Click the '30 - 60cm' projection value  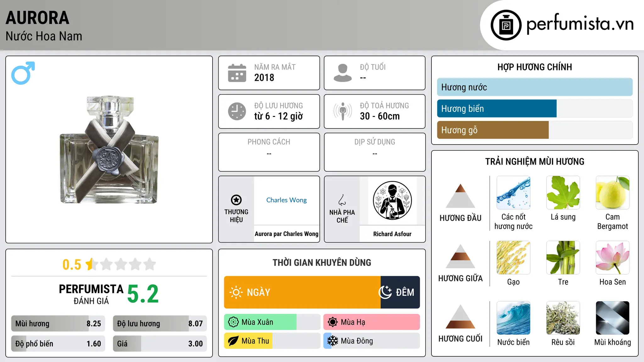380,116
